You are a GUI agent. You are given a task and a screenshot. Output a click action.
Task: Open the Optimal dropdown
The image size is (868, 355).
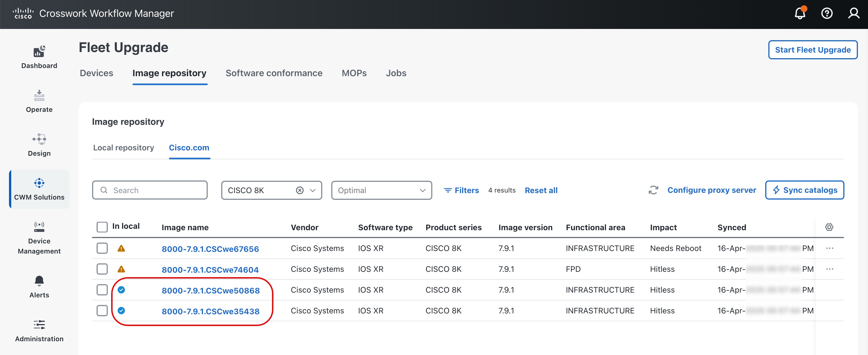pyautogui.click(x=382, y=190)
